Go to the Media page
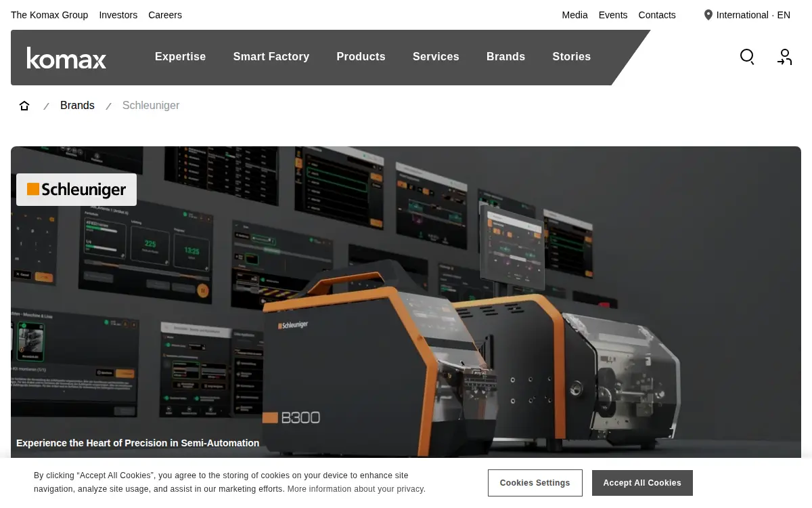The image size is (812, 508). pyautogui.click(x=574, y=15)
